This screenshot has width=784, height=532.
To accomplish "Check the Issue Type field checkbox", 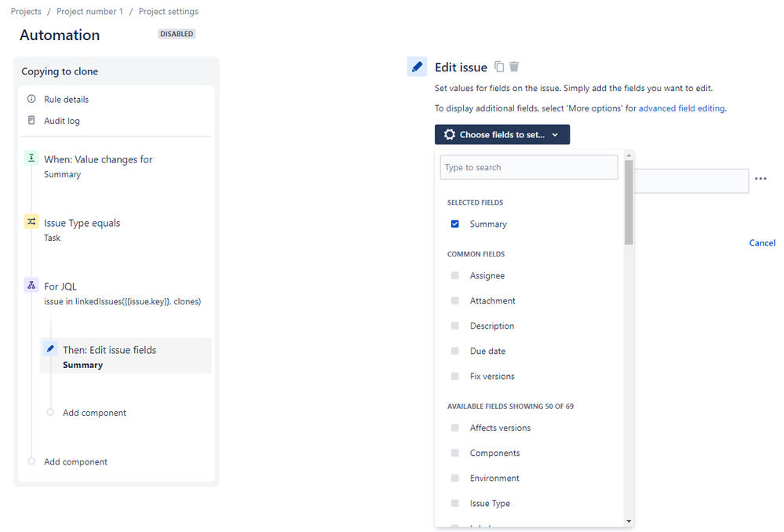I will point(455,503).
